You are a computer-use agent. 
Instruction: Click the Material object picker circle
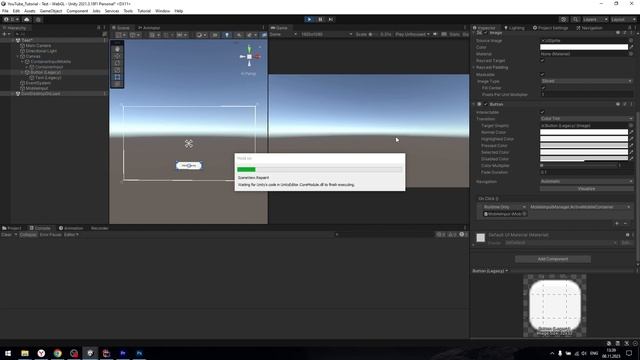click(631, 53)
